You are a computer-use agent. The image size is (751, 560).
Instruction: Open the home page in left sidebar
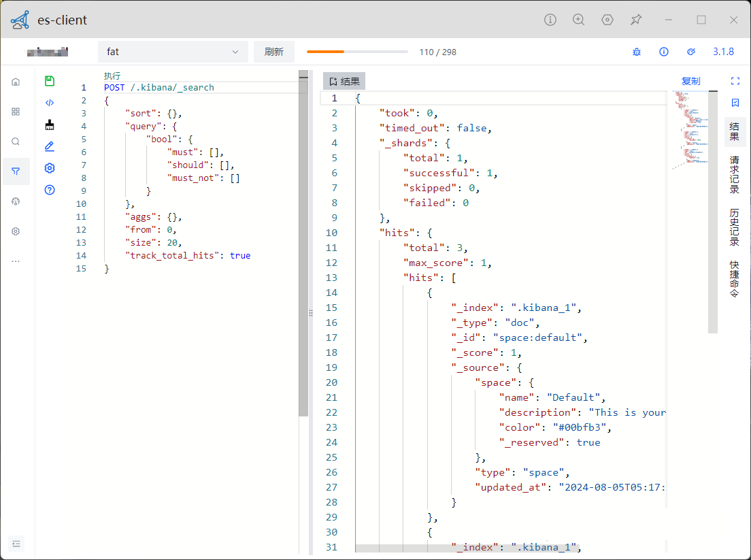[x=16, y=82]
